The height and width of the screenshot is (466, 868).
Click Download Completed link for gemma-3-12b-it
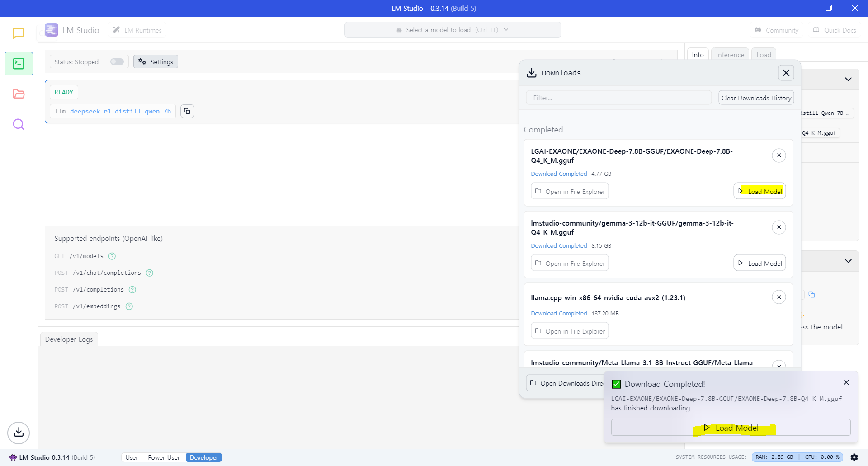559,246
